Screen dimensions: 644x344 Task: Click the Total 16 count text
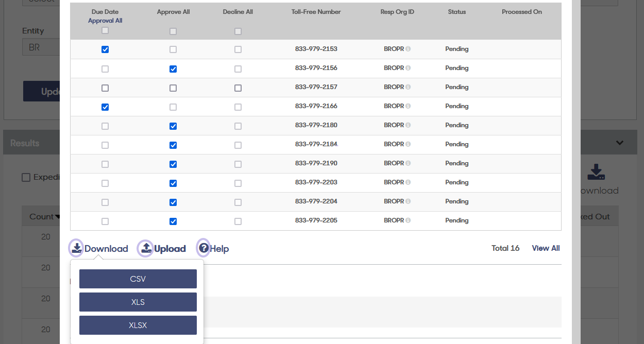point(505,248)
